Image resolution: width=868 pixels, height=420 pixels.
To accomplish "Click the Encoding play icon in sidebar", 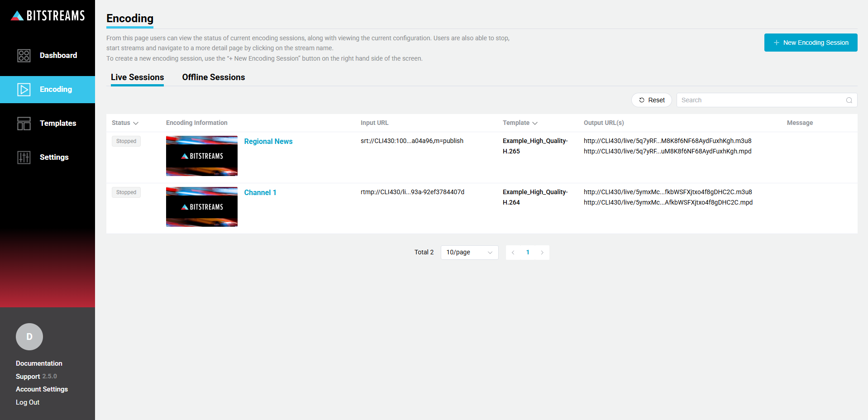I will (x=24, y=90).
